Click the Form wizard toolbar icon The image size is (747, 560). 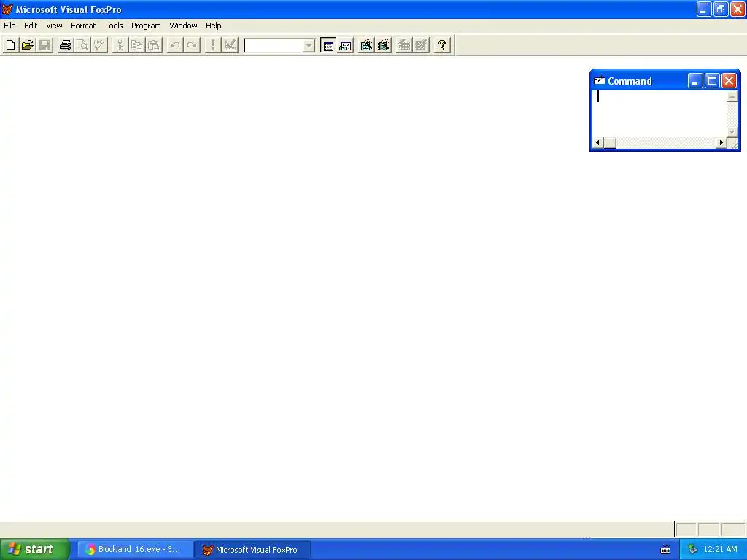tap(366, 45)
